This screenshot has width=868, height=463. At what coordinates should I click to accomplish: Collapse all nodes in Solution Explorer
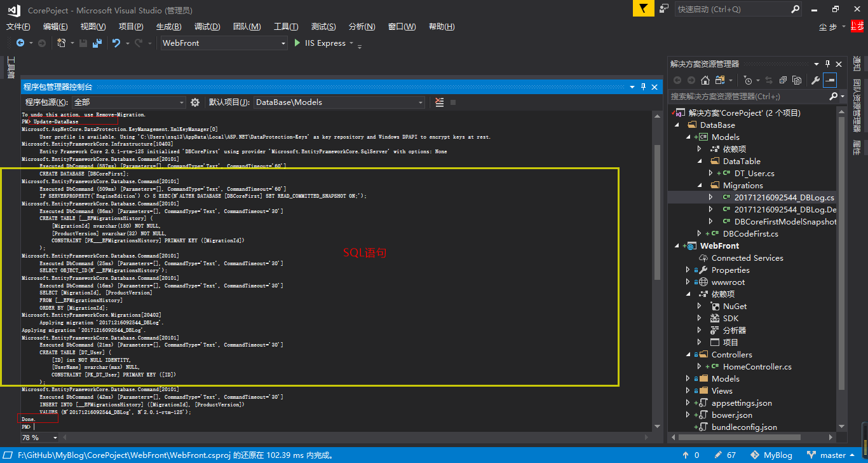pos(782,80)
